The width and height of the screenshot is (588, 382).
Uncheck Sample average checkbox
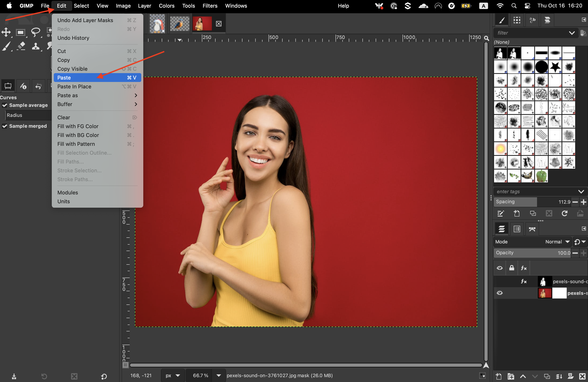click(5, 105)
